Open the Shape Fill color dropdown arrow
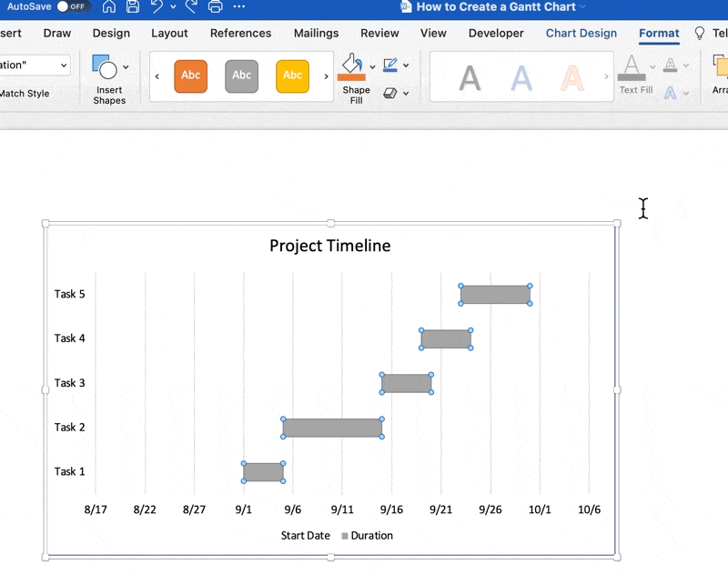 [x=372, y=67]
